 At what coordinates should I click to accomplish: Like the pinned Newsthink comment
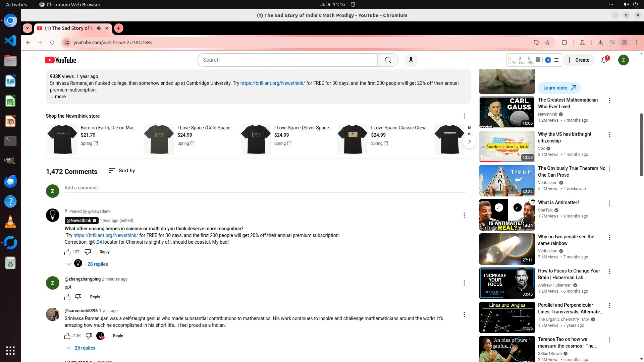tap(67, 252)
